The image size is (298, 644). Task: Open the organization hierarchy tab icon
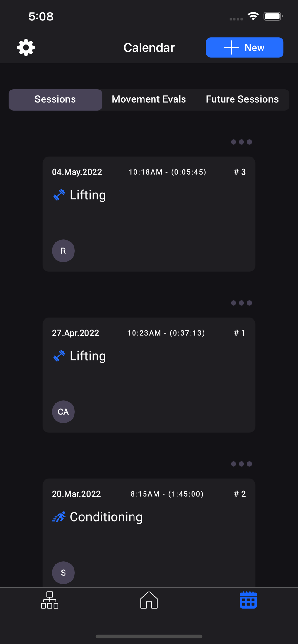point(50,600)
